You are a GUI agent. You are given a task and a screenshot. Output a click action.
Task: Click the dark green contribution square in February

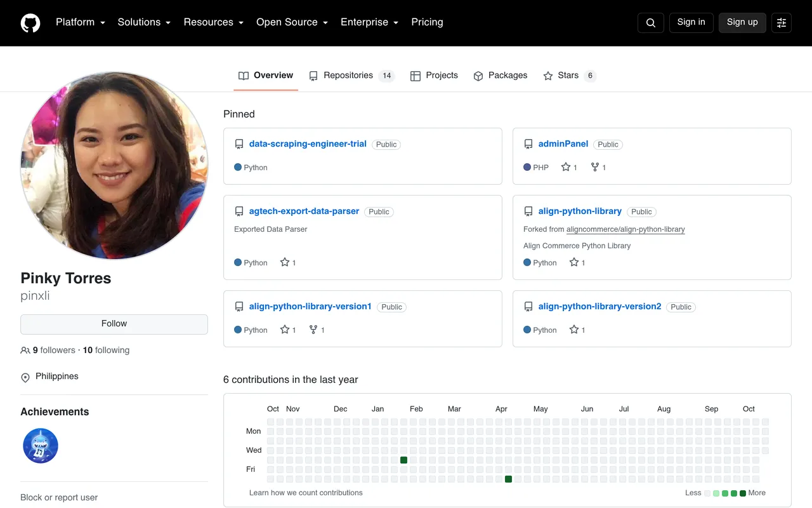pyautogui.click(x=403, y=460)
